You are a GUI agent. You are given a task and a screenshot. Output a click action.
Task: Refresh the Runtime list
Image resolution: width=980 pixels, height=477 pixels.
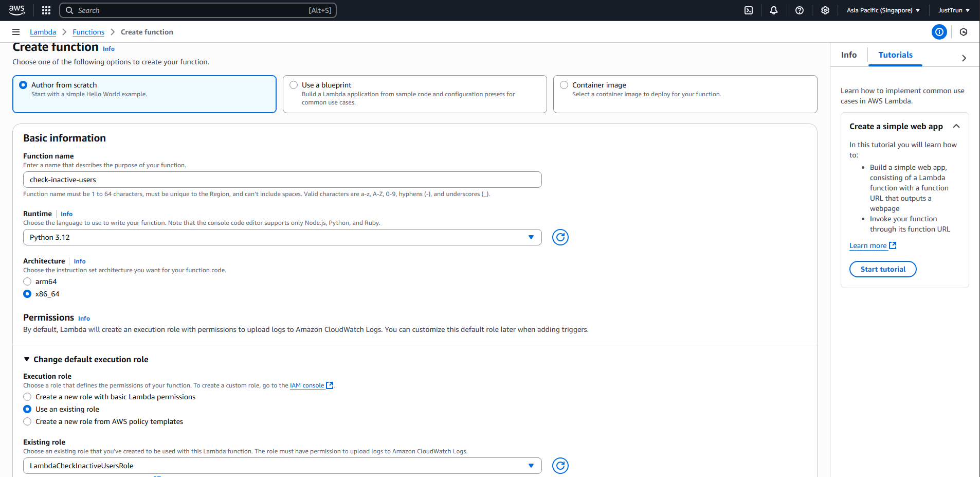coord(560,237)
